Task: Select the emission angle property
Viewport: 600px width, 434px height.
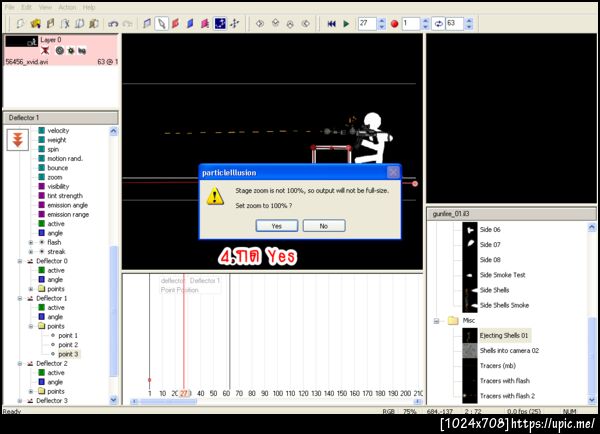Action: [67, 205]
